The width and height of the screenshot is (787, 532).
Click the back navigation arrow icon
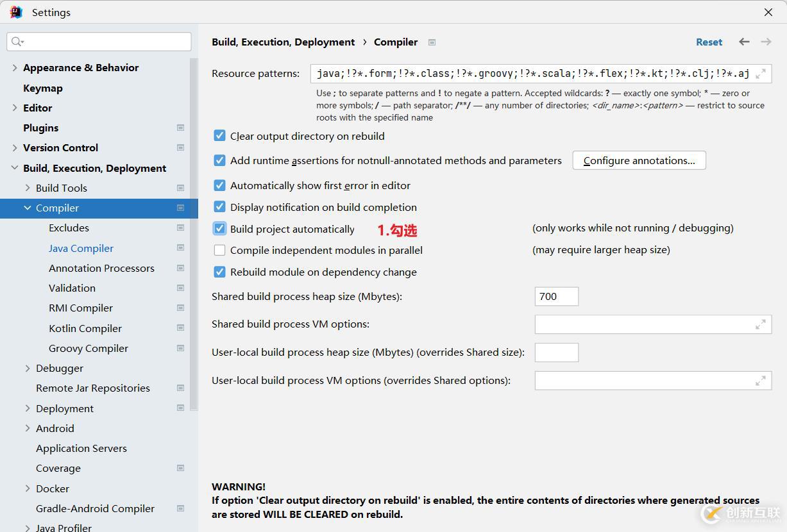coord(744,42)
